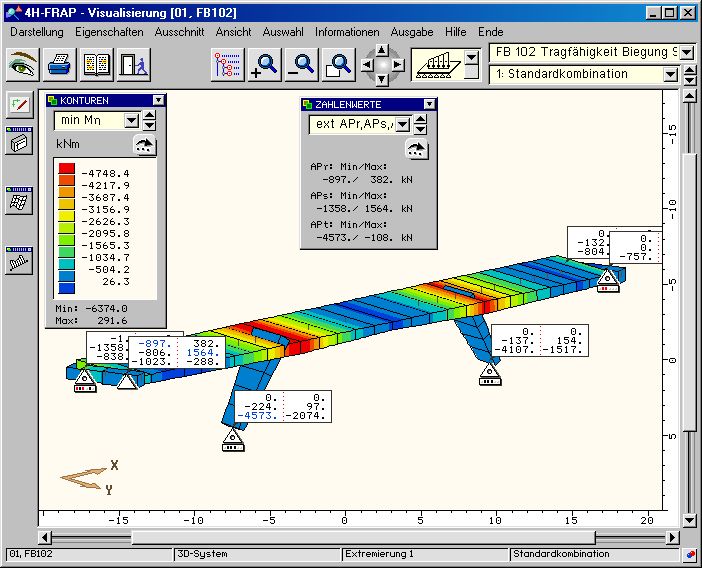Viewport: 702px width, 568px height.
Task: Click the zoom out magnifier
Action: [x=302, y=65]
